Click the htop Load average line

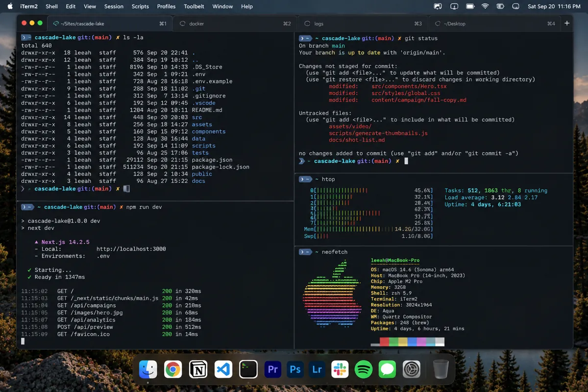point(491,197)
